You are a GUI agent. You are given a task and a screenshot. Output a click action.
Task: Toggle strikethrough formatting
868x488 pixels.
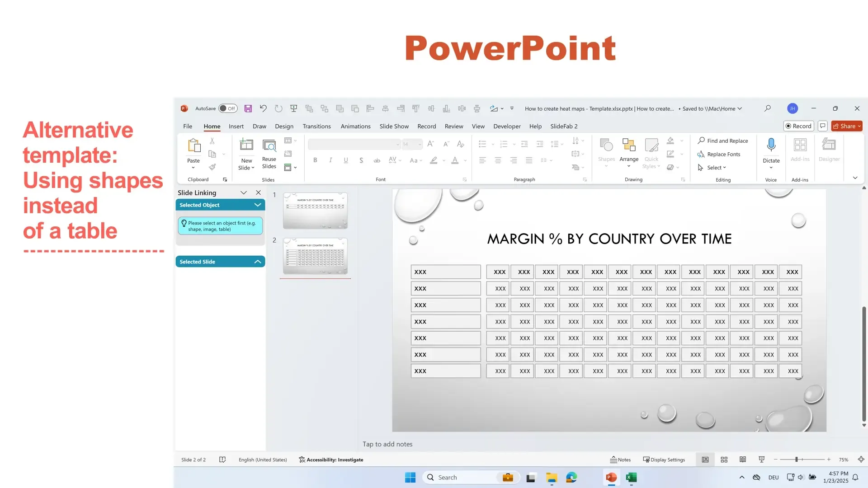(377, 160)
